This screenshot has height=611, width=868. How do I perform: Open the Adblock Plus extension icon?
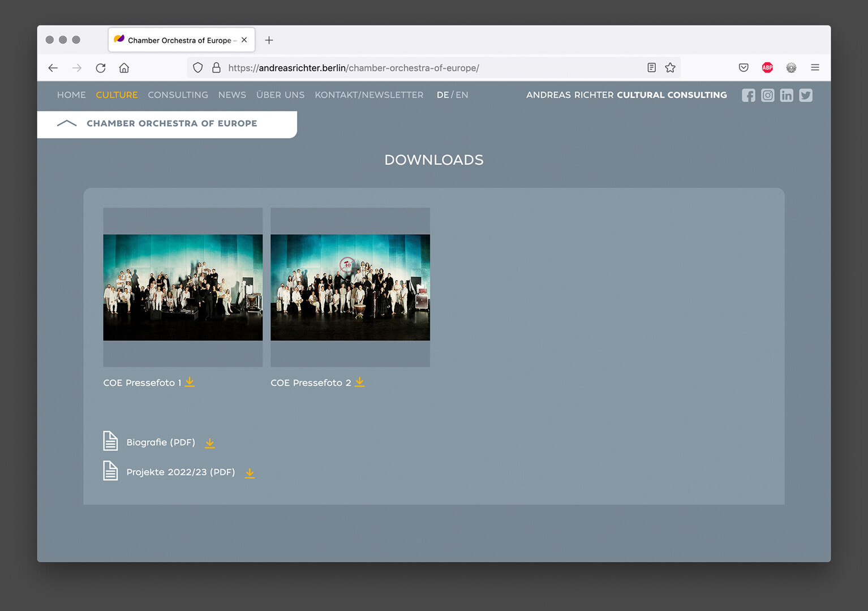[x=767, y=68]
